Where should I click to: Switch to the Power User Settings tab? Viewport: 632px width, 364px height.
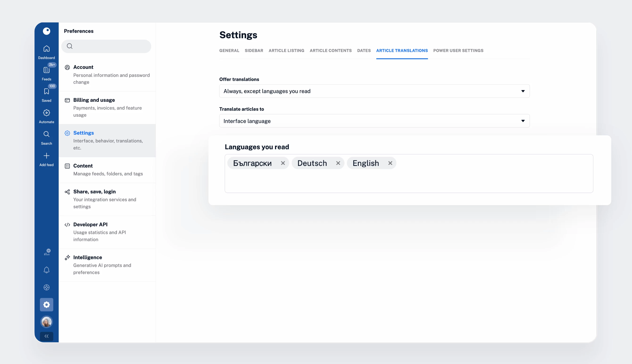[x=458, y=50]
